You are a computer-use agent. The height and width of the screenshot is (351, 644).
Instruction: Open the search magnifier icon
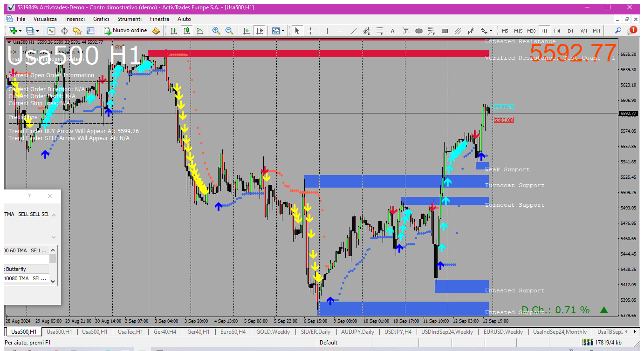click(x=618, y=31)
